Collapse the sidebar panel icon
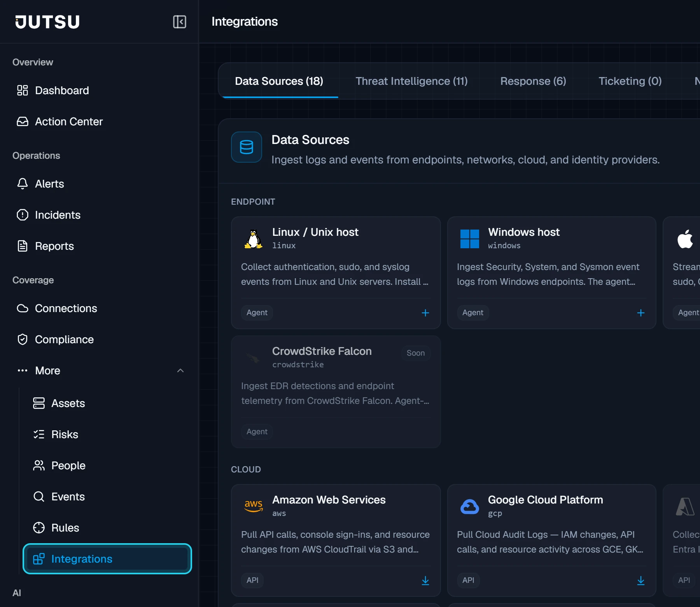Image resolution: width=700 pixels, height=607 pixels. tap(179, 22)
